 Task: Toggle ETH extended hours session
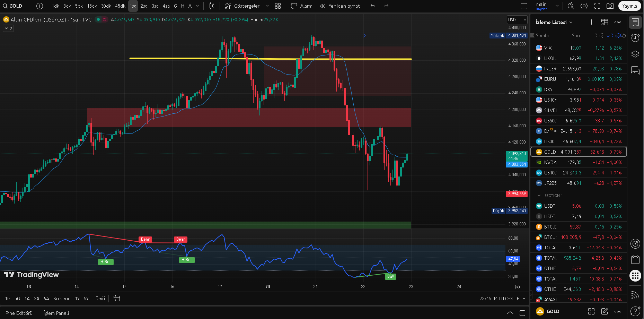521,299
